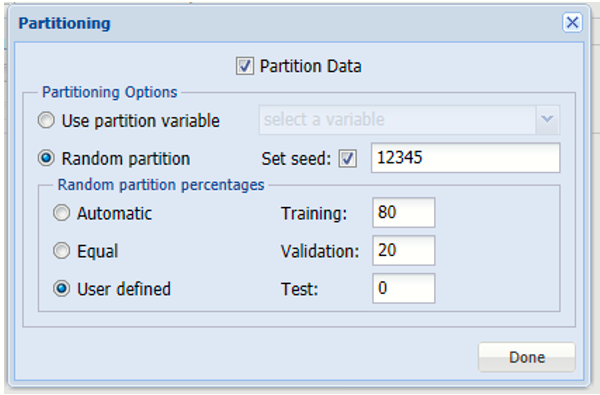Select the Equal percentages radio button
The image size is (600, 395).
(x=62, y=251)
